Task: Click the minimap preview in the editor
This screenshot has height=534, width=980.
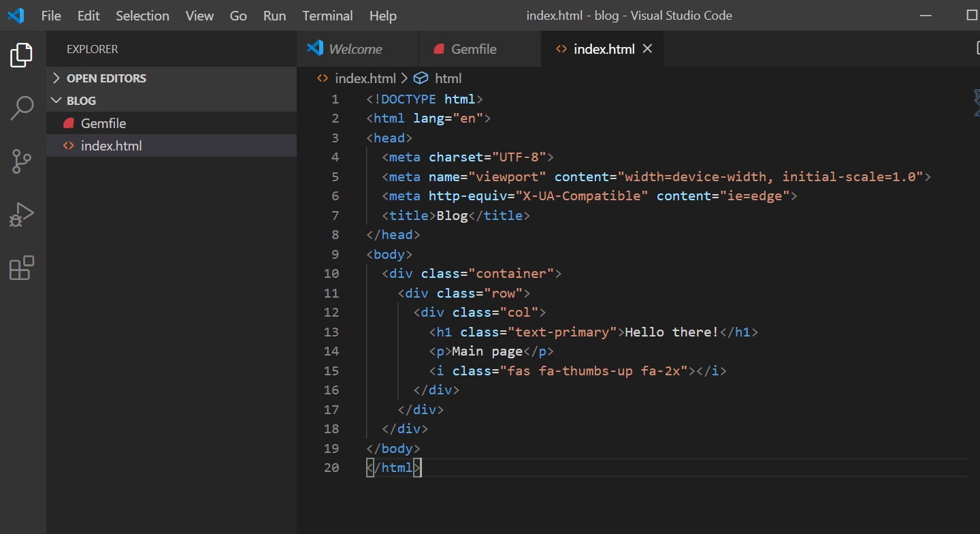Action: [x=977, y=102]
